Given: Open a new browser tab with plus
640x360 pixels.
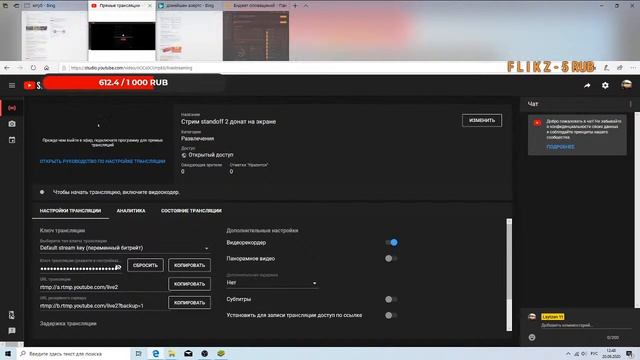Looking at the screenshot, I should coord(295,6).
